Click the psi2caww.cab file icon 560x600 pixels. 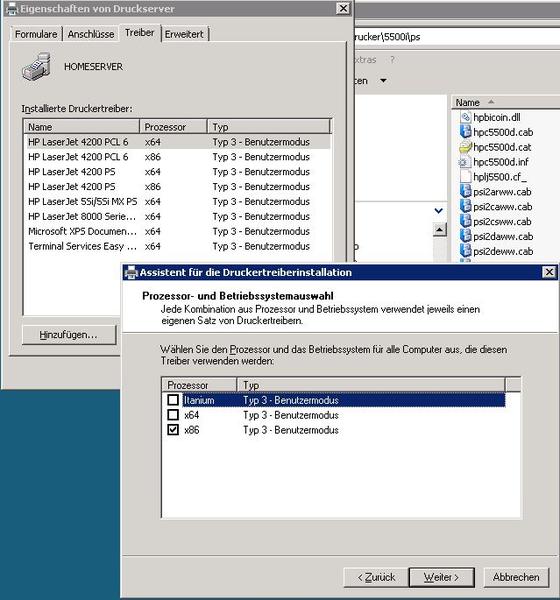pos(465,207)
